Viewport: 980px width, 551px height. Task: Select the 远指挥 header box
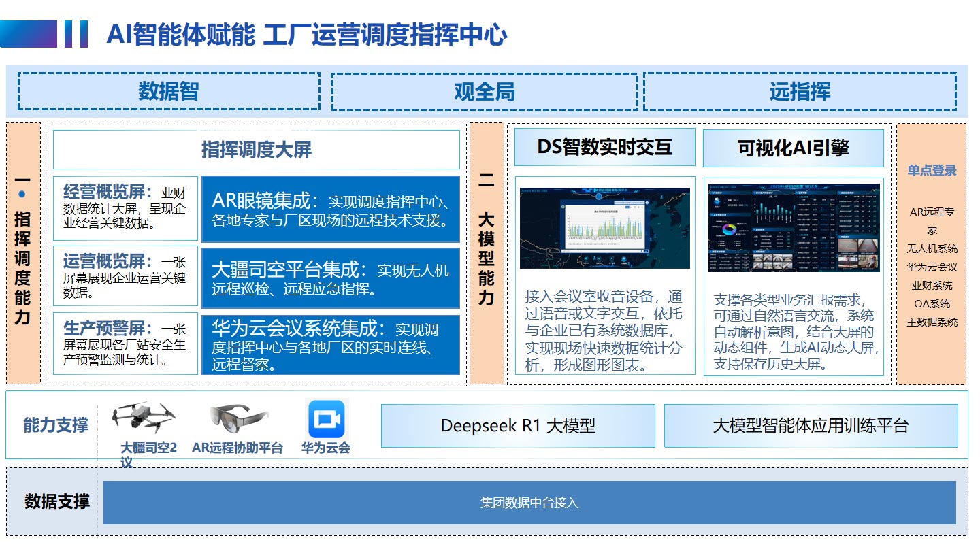point(800,91)
